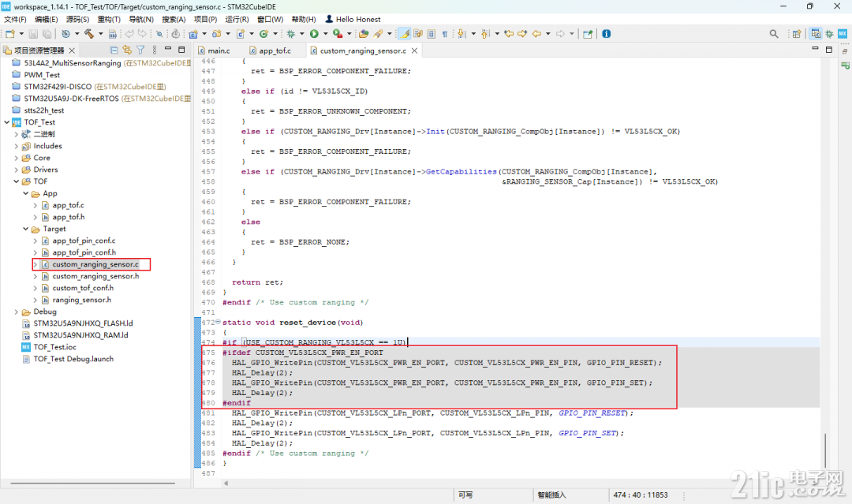Click the Save All icon
This screenshot has height=504, width=852.
(x=47, y=34)
